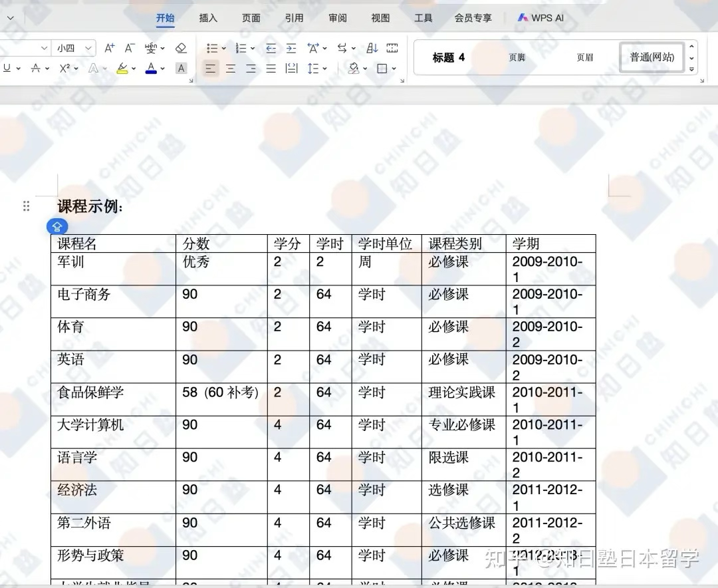Click the sort icon in paragraph tools
This screenshot has width=718, height=588.
(372, 48)
